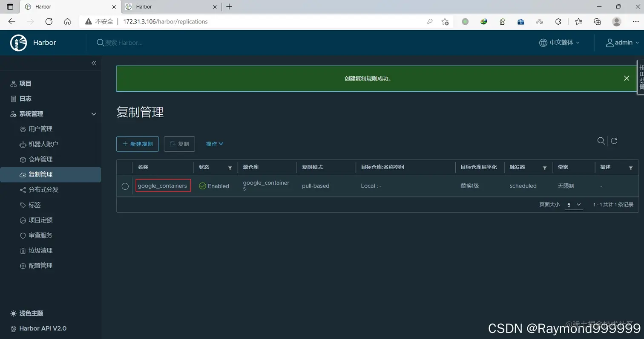The image size is (644, 339).
Task: Click the pull-based cell
Action: 316,186
